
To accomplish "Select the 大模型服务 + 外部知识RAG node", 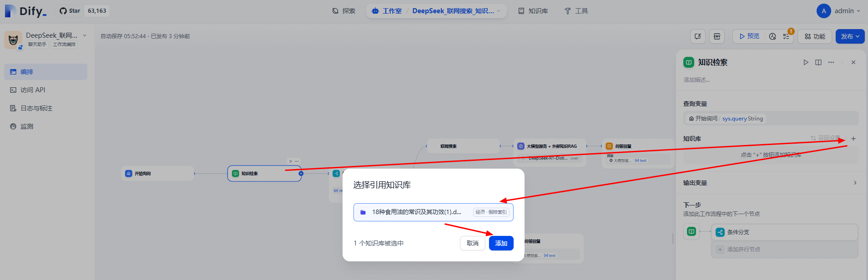I will point(550,152).
